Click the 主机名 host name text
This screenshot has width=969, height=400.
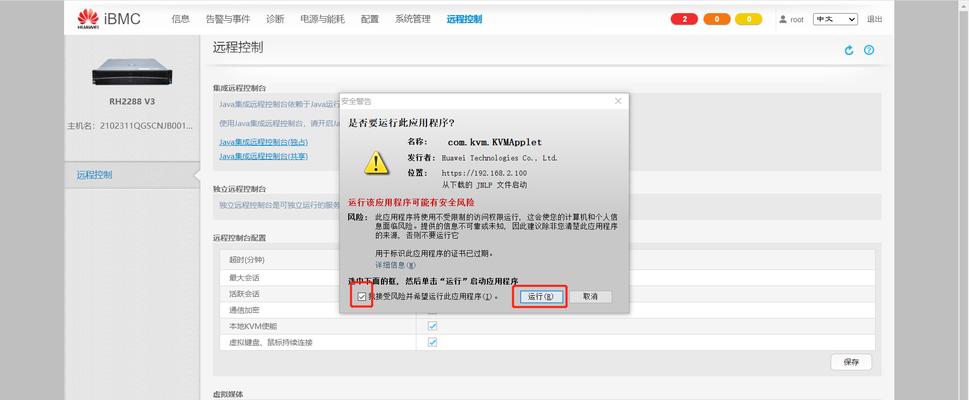click(x=130, y=126)
